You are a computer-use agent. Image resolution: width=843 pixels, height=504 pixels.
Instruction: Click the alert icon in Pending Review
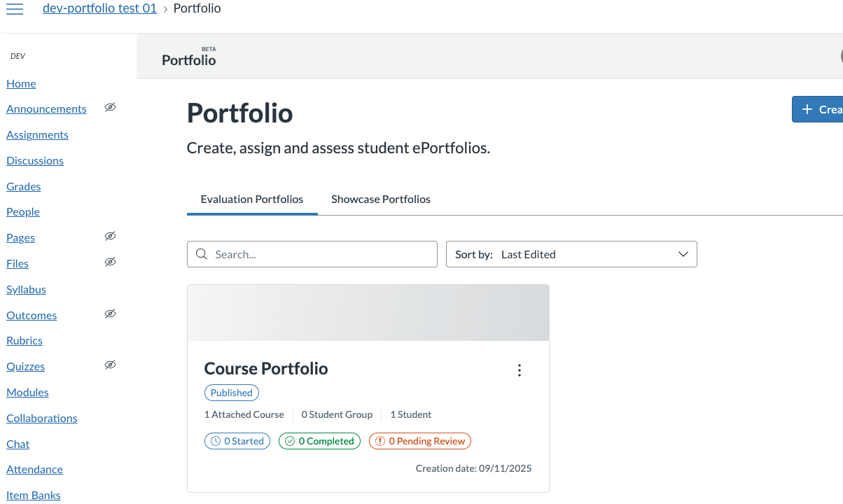380,441
